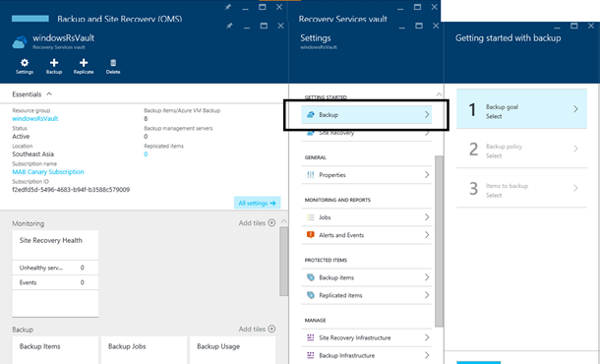This screenshot has width=600, height=364.
Task: Select Backup Infrastructure under Manage
Action: (x=367, y=355)
